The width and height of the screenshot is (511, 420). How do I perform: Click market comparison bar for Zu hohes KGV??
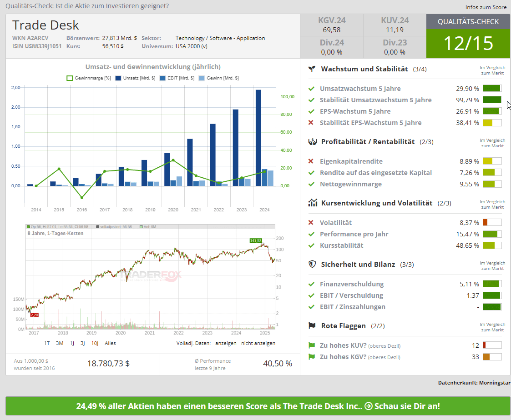point(492,356)
